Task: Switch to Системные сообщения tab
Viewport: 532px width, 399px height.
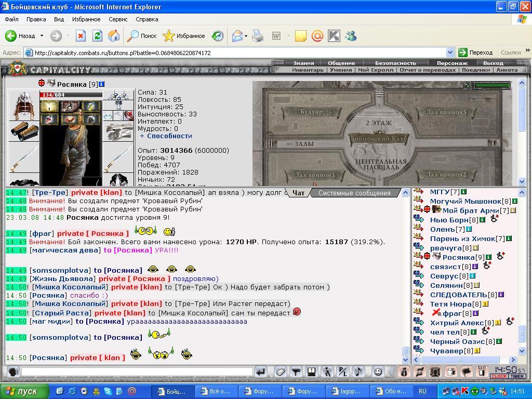Action: [354, 193]
